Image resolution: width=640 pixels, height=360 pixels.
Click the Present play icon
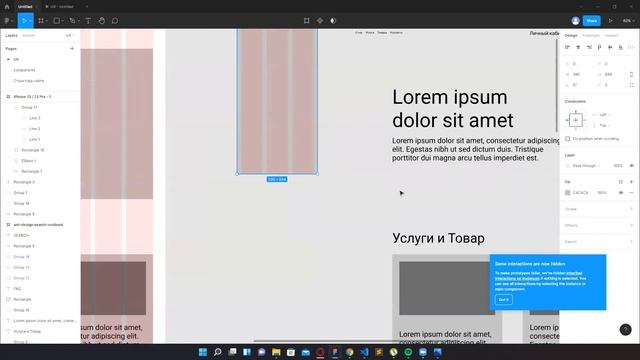point(611,20)
